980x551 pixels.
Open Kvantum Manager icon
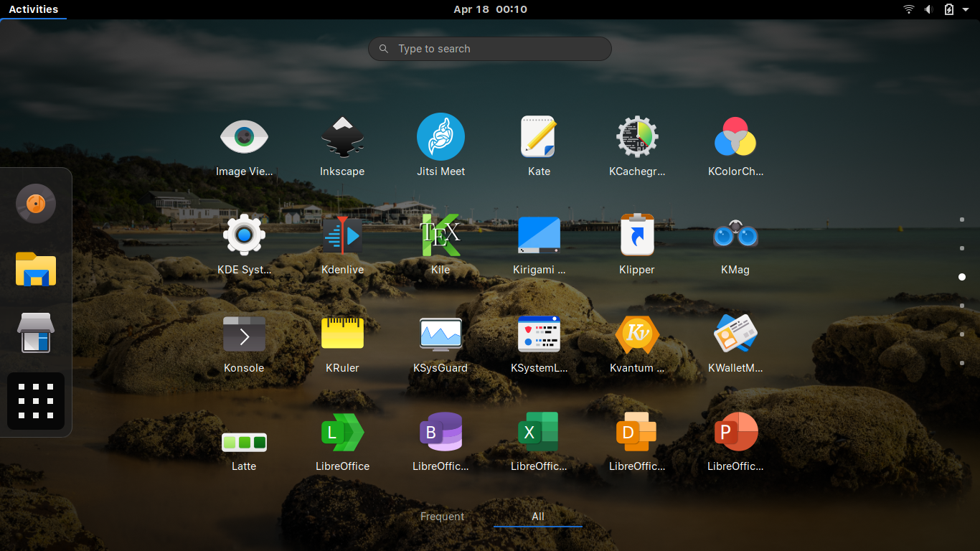[637, 334]
